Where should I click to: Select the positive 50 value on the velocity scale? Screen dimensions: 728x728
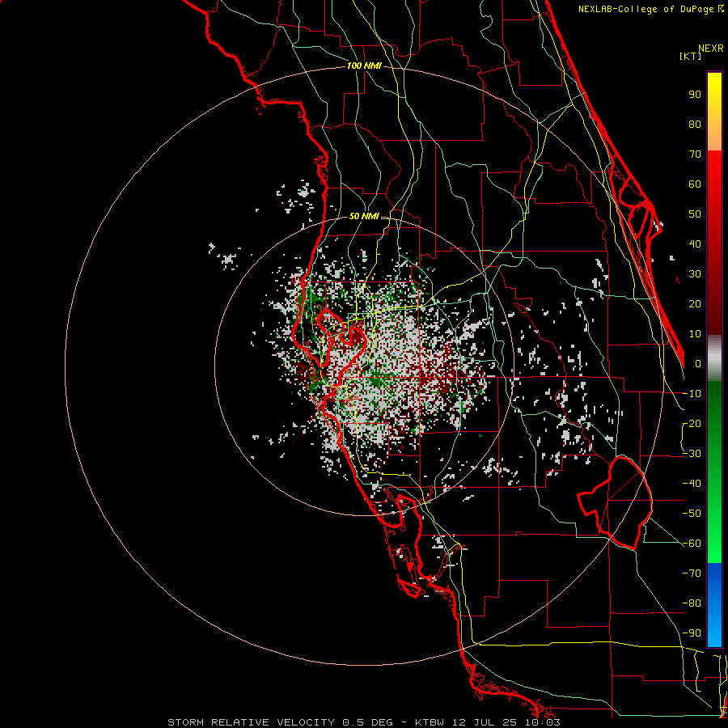point(695,214)
